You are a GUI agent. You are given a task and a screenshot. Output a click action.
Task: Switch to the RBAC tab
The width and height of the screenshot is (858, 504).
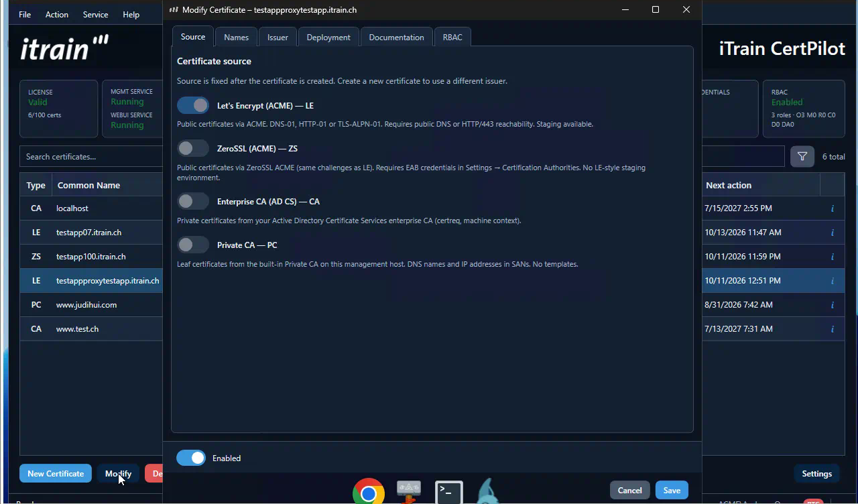point(452,37)
